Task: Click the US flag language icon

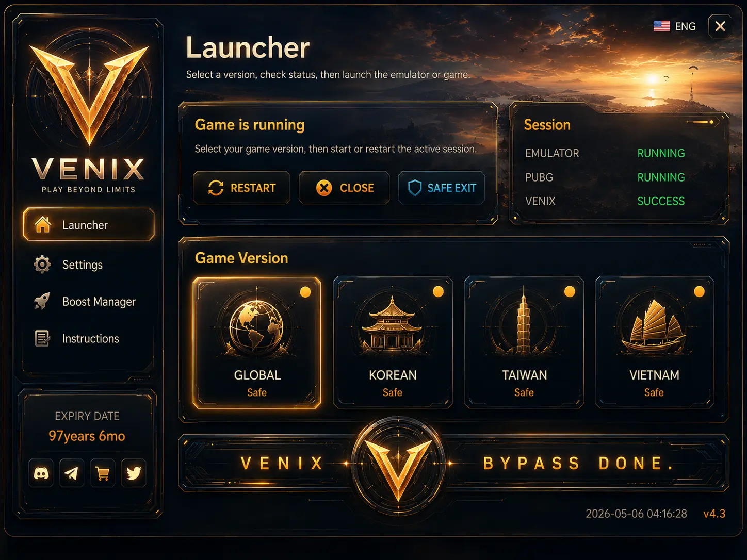Action: coord(661,26)
